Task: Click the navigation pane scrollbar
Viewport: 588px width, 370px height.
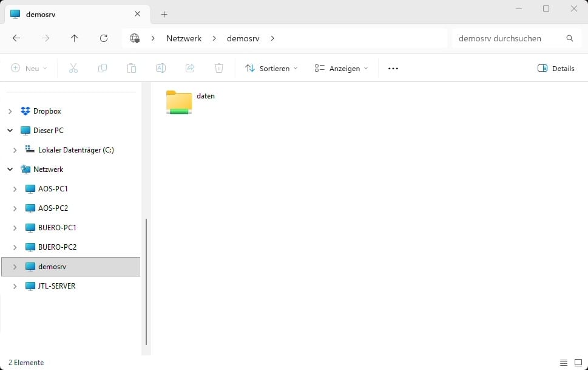Action: pyautogui.click(x=146, y=282)
